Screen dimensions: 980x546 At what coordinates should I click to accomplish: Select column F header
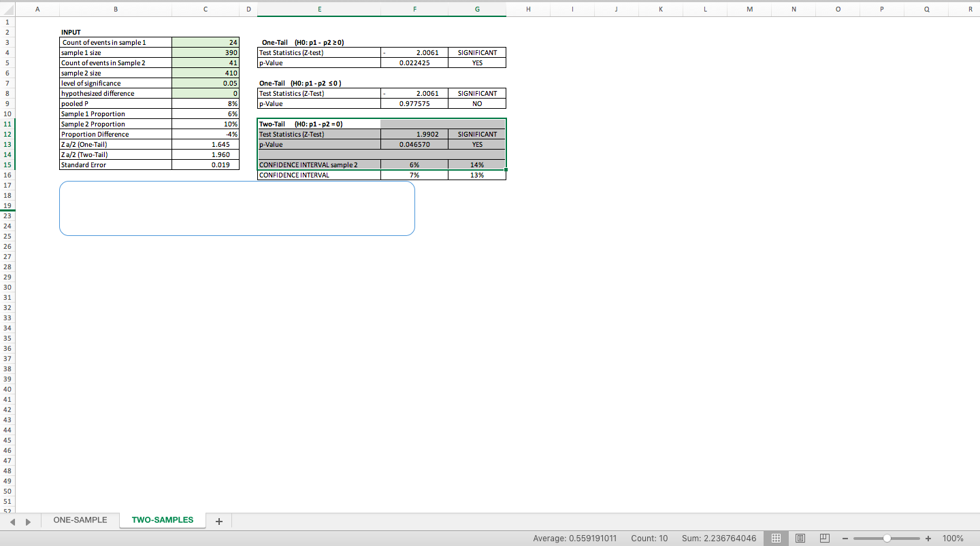pyautogui.click(x=414, y=10)
